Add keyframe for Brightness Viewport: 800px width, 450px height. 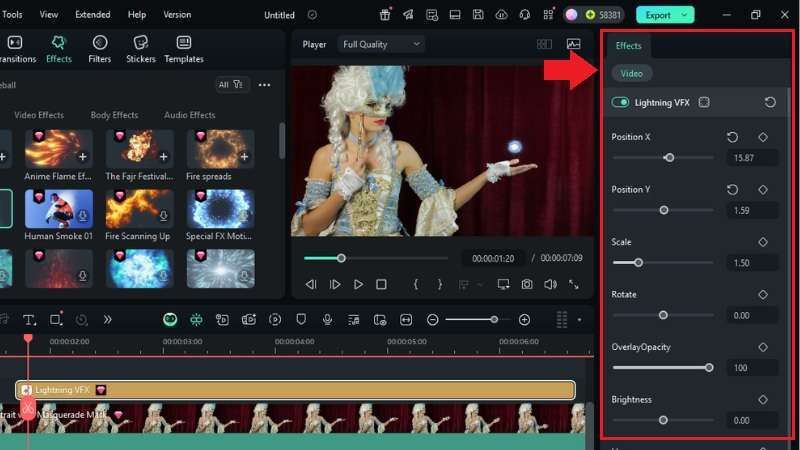[x=763, y=400]
